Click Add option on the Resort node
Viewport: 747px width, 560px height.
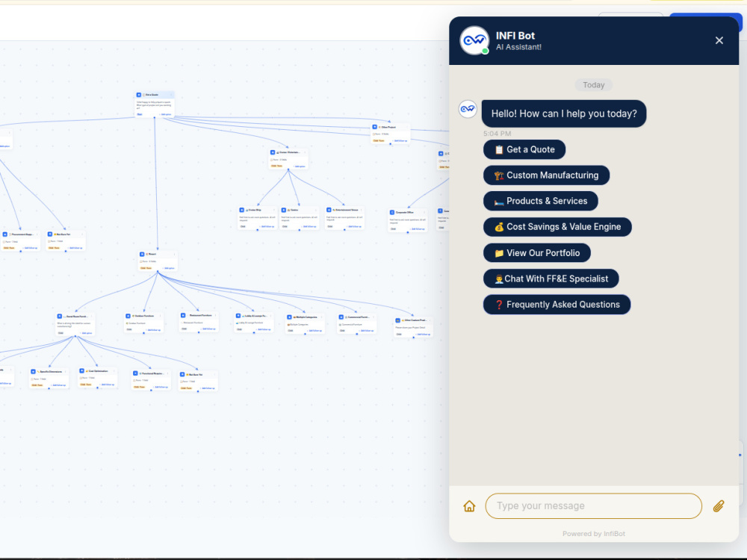pyautogui.click(x=169, y=268)
